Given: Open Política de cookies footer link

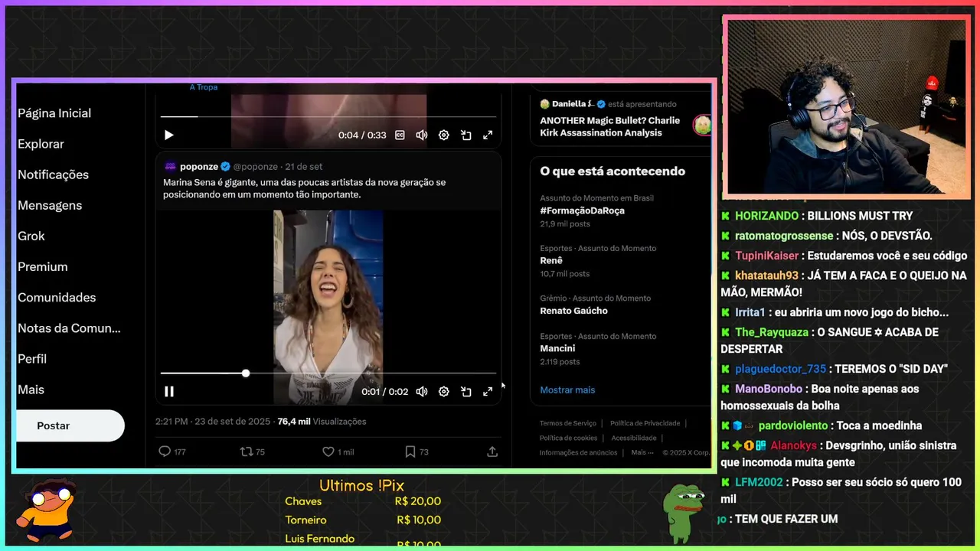Looking at the screenshot, I should point(568,438).
